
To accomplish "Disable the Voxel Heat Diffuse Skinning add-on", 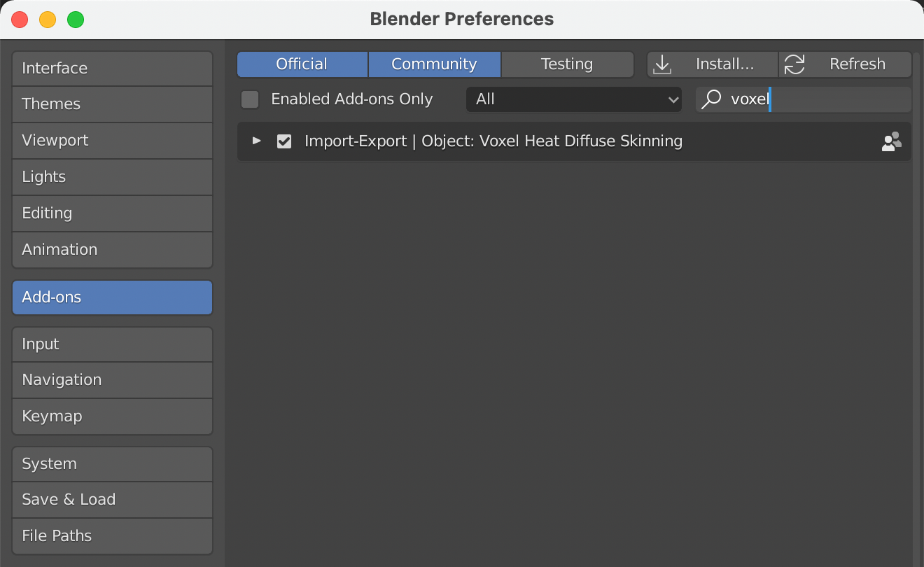I will coord(283,141).
